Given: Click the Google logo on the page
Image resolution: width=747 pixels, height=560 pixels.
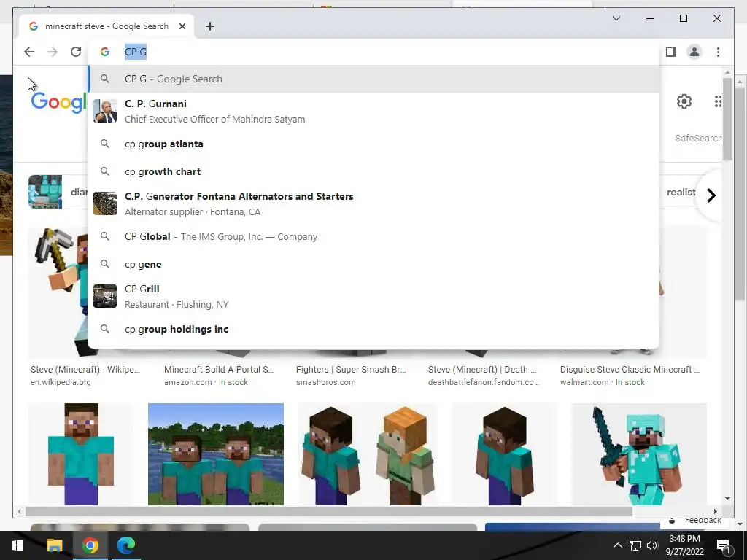Looking at the screenshot, I should click(x=58, y=102).
